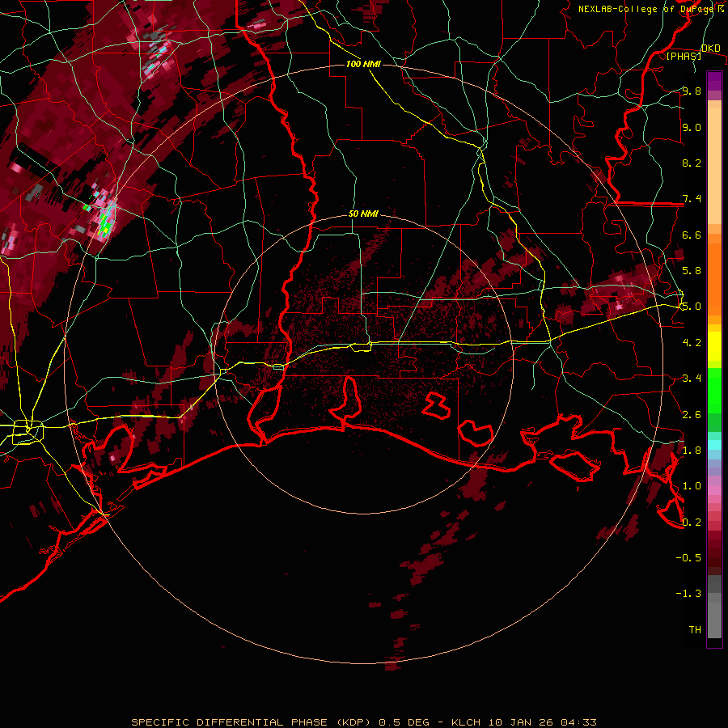
Task: Pick the bright yellow band of the color bar
Action: point(714,346)
